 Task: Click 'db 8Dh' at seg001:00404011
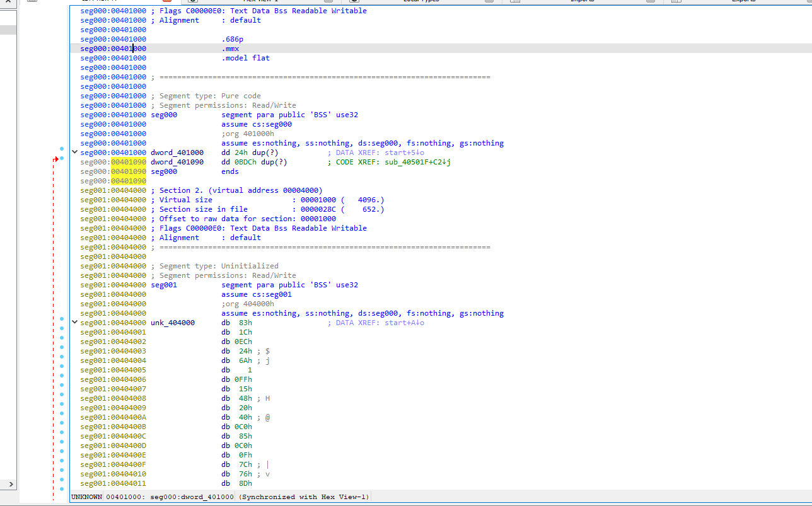pos(236,483)
